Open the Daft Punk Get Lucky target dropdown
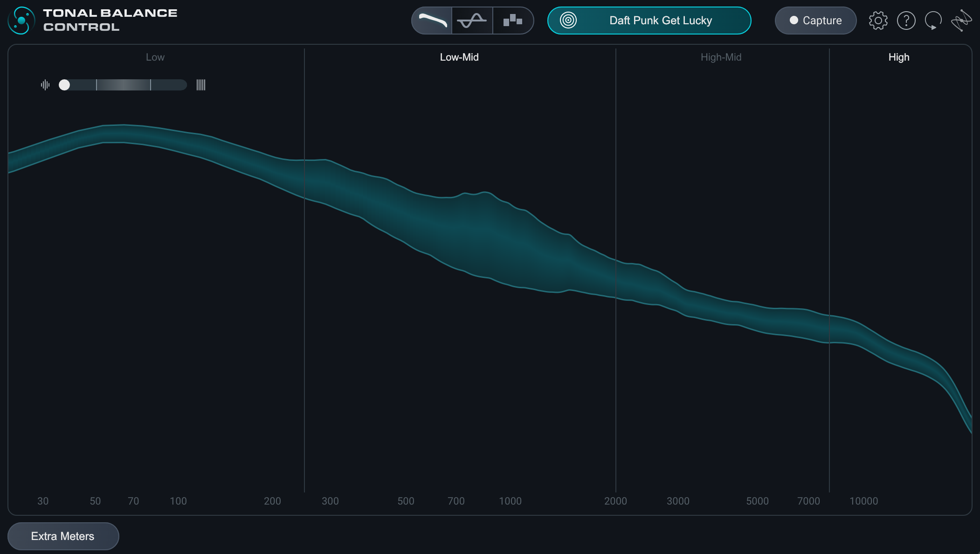 point(660,21)
